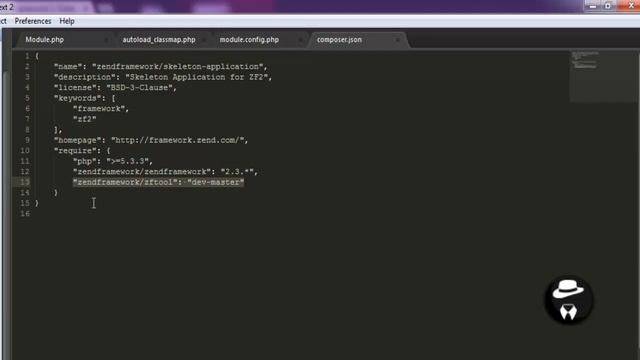The image size is (640, 360).
Task: Click the highlighted zftool dev-master line
Action: 158,182
